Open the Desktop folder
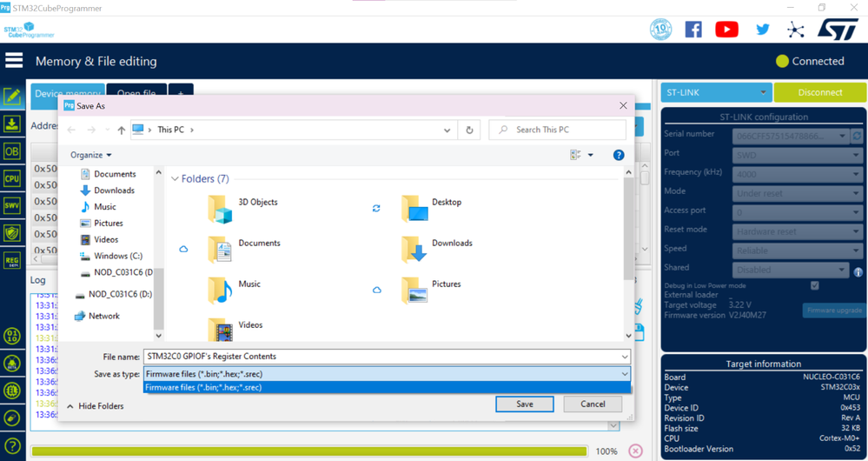This screenshot has height=461, width=868. pyautogui.click(x=432, y=209)
